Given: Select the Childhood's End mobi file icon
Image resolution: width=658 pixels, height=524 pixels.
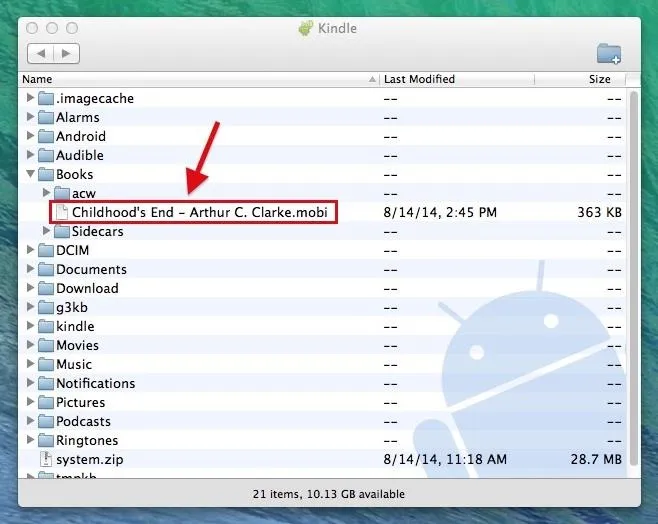Looking at the screenshot, I should (x=62, y=212).
